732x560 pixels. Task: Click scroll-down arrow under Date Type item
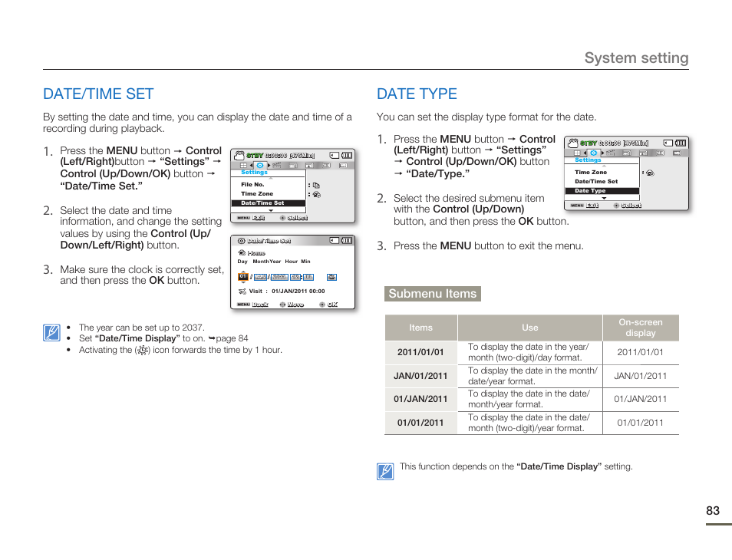pyautogui.click(x=604, y=198)
